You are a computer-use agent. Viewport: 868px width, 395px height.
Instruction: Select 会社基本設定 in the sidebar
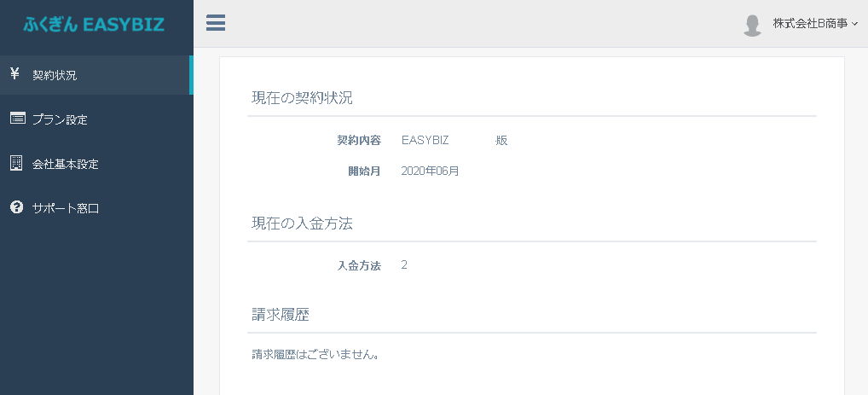[65, 164]
